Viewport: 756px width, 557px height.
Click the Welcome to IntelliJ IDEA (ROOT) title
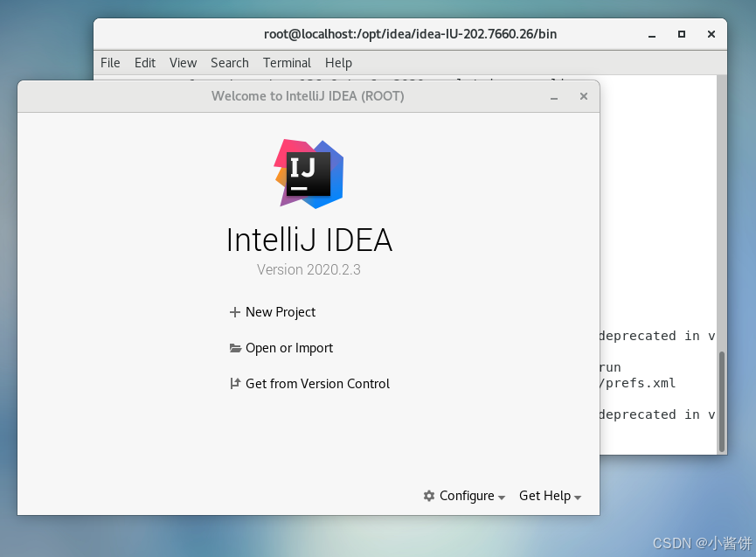coord(309,96)
